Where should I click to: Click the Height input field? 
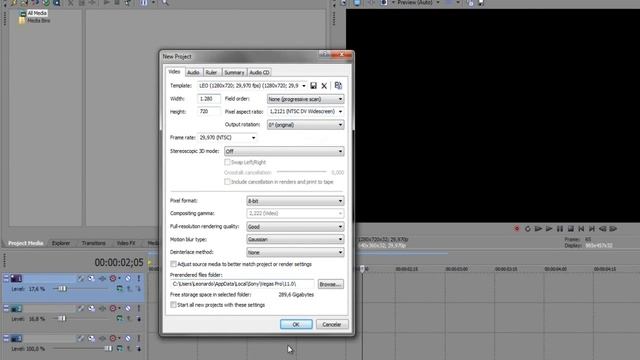pos(209,111)
